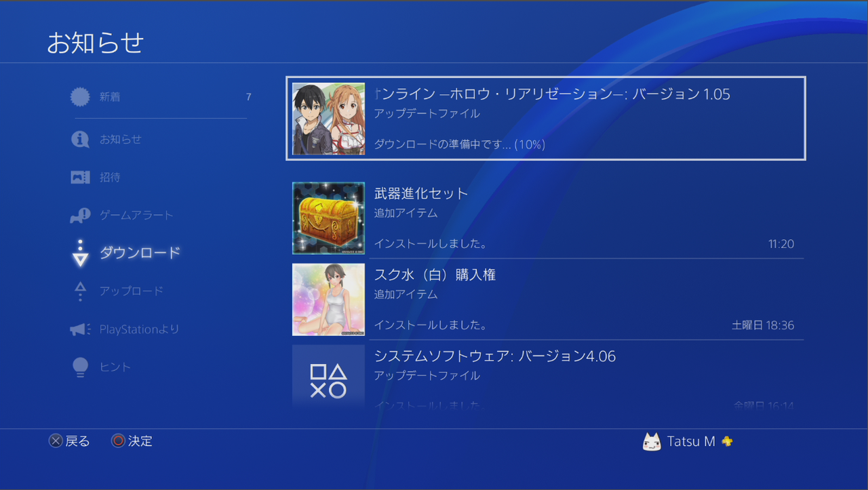Select the アップロード upload arrow icon
Viewport: 868px width, 490px height.
point(80,291)
